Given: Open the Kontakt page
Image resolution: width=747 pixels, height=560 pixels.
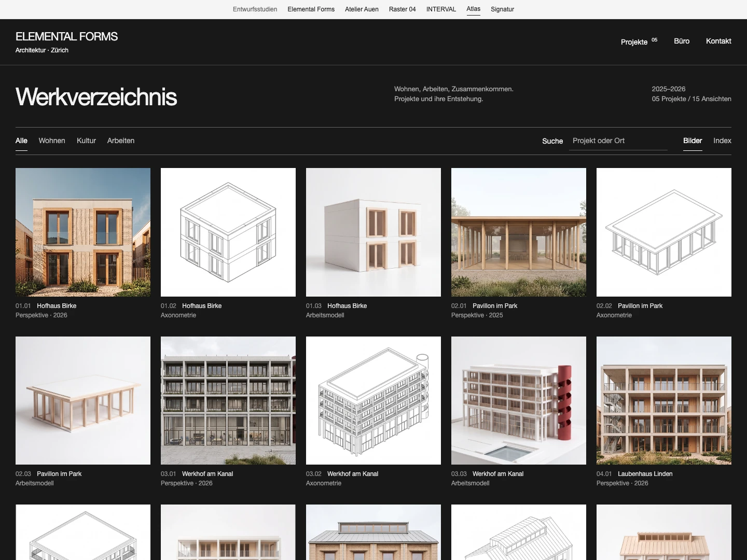Looking at the screenshot, I should [718, 41].
